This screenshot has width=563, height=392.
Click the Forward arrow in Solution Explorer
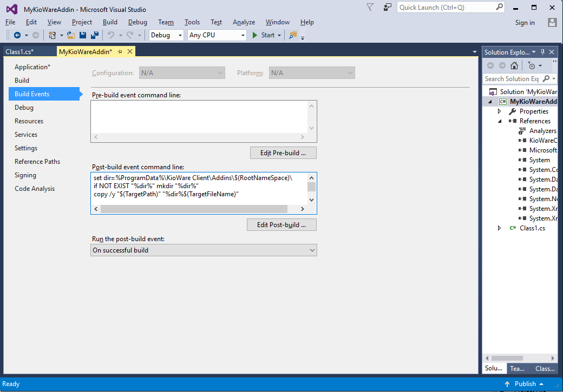click(x=502, y=65)
